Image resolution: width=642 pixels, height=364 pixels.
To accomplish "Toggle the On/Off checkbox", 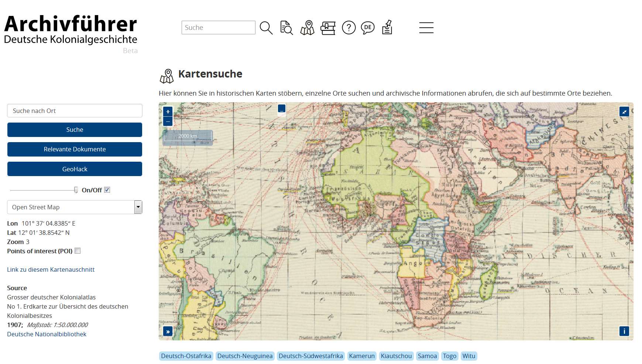I will coord(107,190).
